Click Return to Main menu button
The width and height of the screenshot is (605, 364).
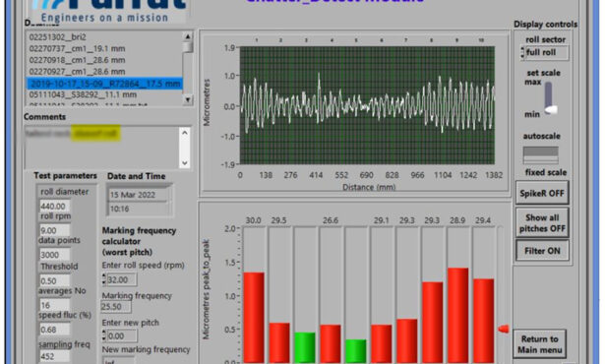(x=539, y=344)
